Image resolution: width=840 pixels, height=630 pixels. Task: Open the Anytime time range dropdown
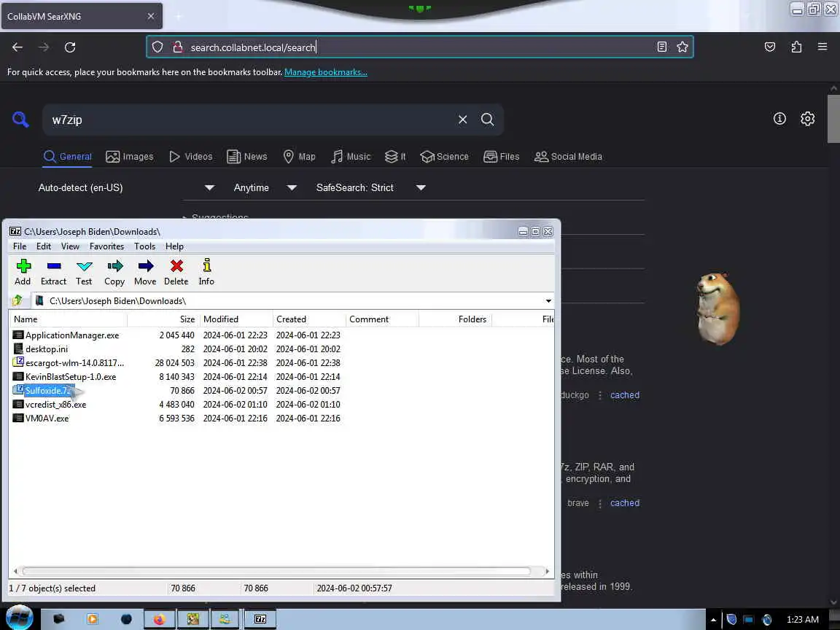pyautogui.click(x=265, y=188)
